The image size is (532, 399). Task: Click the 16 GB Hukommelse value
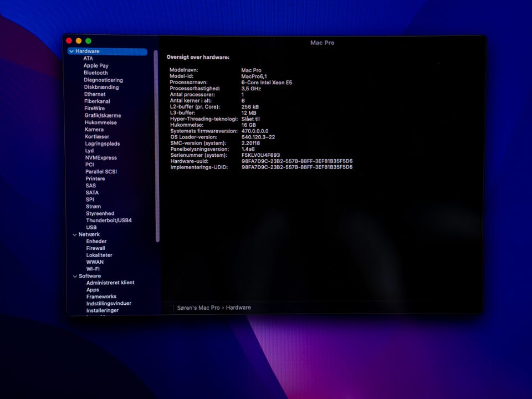coord(248,125)
